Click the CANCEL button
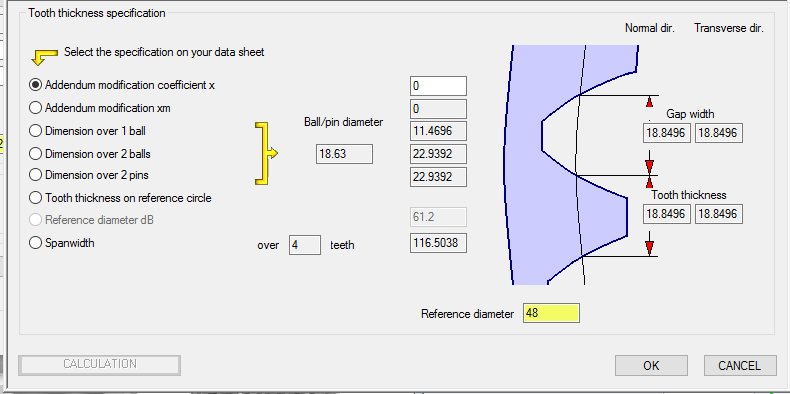 pos(740,365)
